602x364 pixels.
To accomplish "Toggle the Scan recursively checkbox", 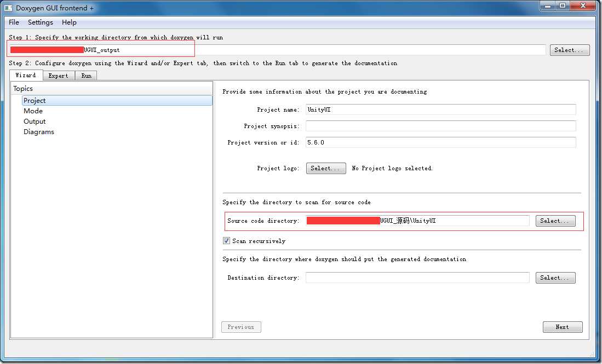I will [x=227, y=240].
